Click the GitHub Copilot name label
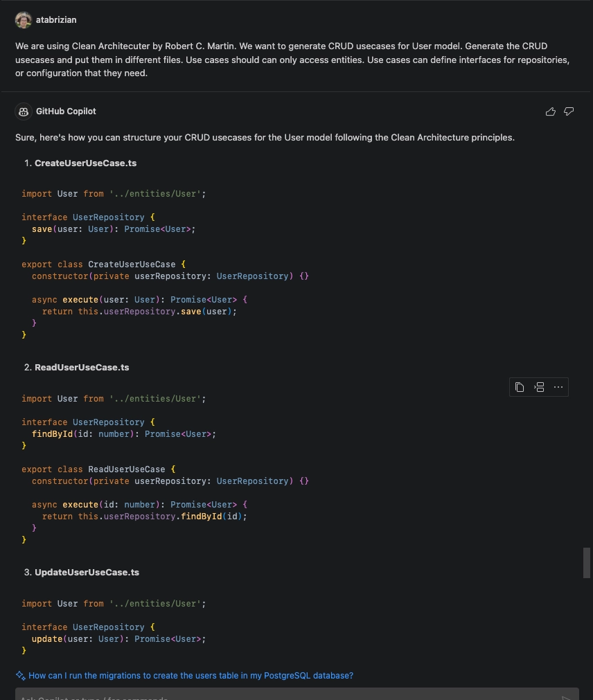This screenshot has width=593, height=700. [x=66, y=111]
